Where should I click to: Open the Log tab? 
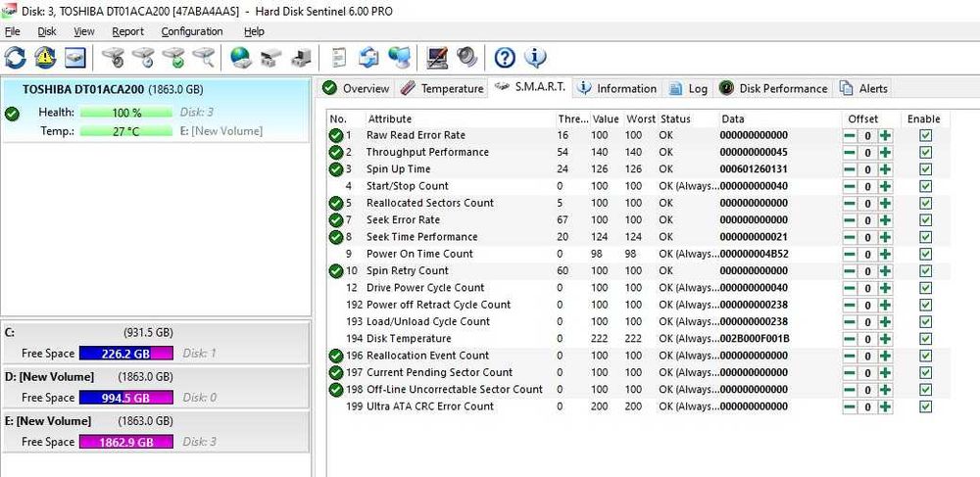pos(688,89)
